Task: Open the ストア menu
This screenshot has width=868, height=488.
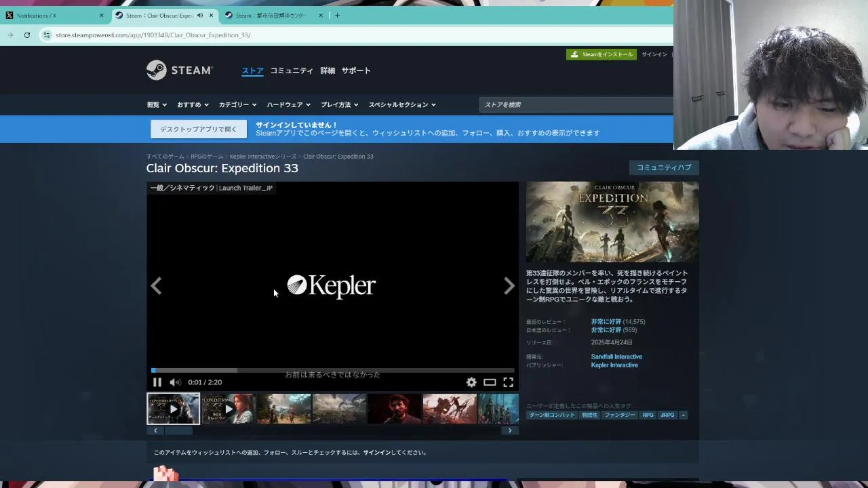Action: [x=252, y=70]
